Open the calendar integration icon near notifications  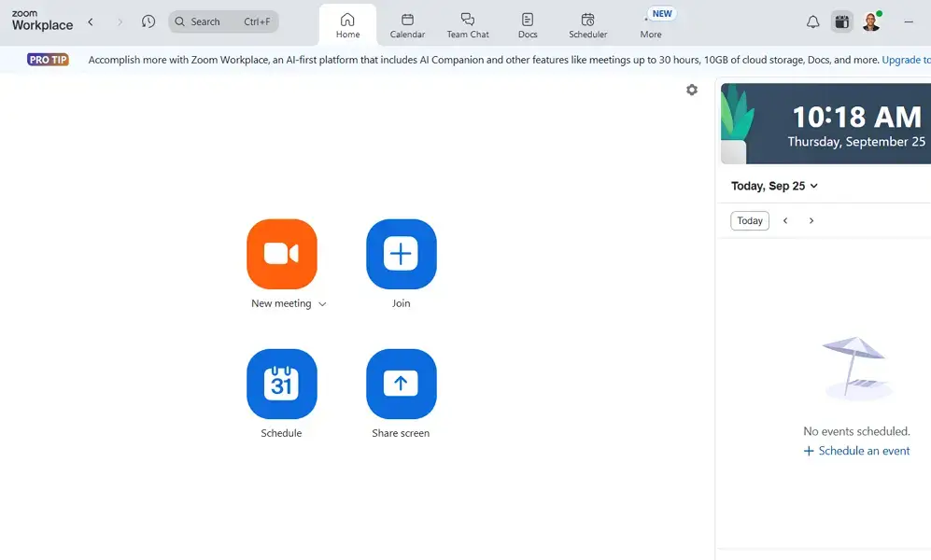[x=841, y=21]
